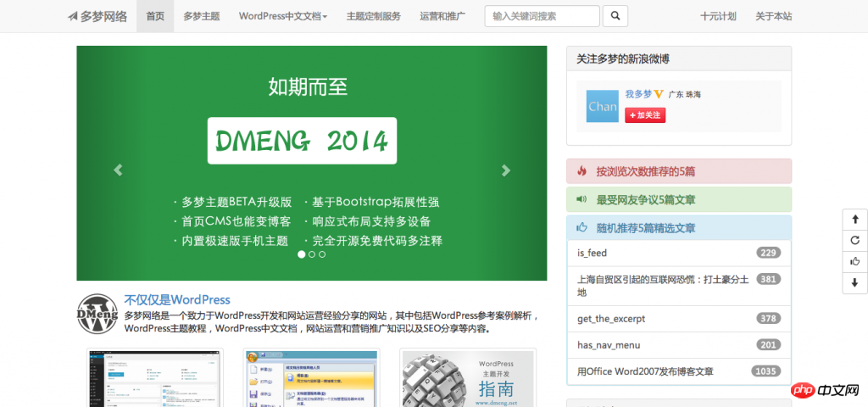
Task: Expand the 最受网友争议5篇文章 panel
Action: 645,200
